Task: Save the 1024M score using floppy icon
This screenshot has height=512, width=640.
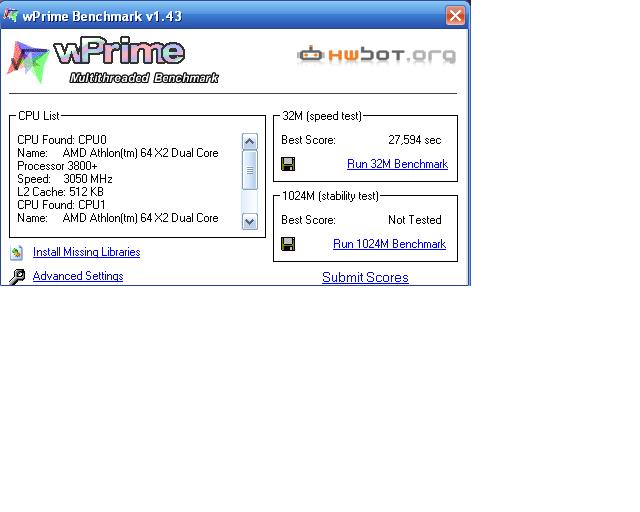Action: point(288,244)
